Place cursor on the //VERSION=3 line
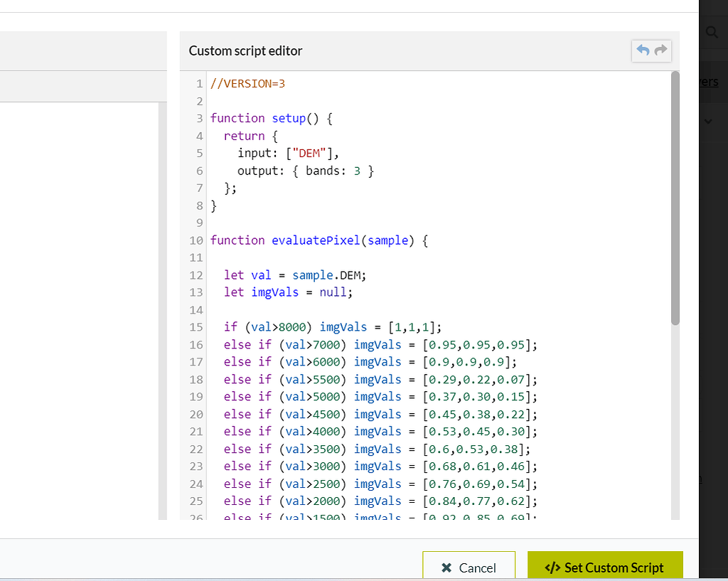728x581 pixels. (x=247, y=83)
